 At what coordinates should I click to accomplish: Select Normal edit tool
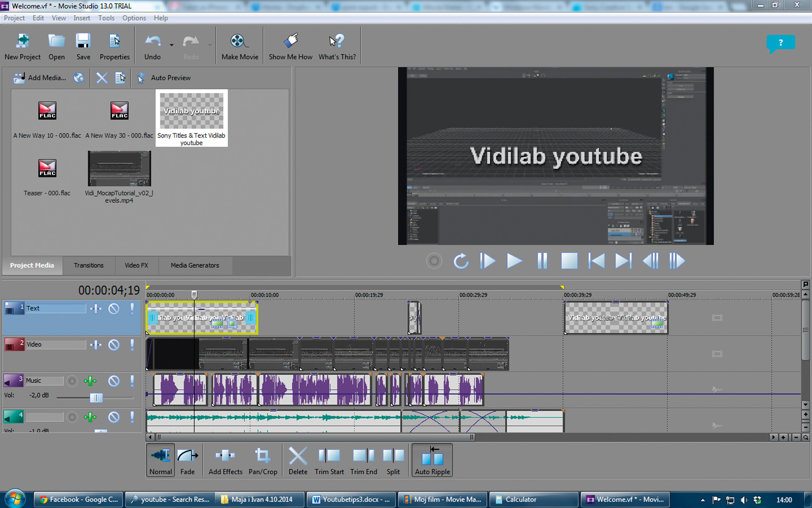click(x=160, y=460)
